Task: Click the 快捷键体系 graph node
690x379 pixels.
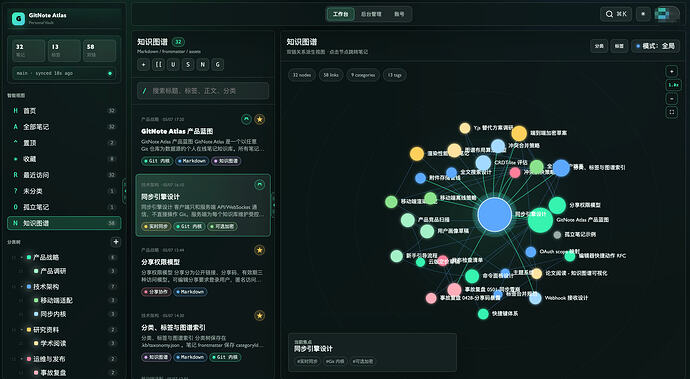Action: coord(483,314)
